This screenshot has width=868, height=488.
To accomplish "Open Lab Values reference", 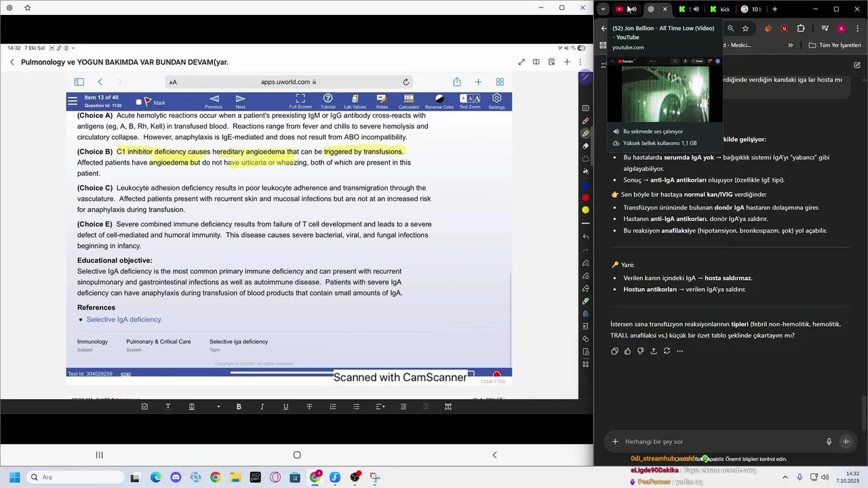I will pos(355,102).
